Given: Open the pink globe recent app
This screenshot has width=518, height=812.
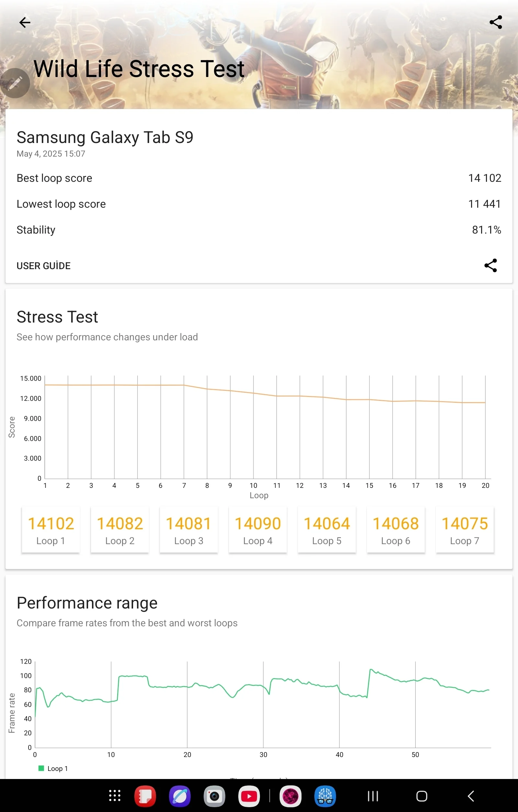Looking at the screenshot, I should click(x=290, y=796).
